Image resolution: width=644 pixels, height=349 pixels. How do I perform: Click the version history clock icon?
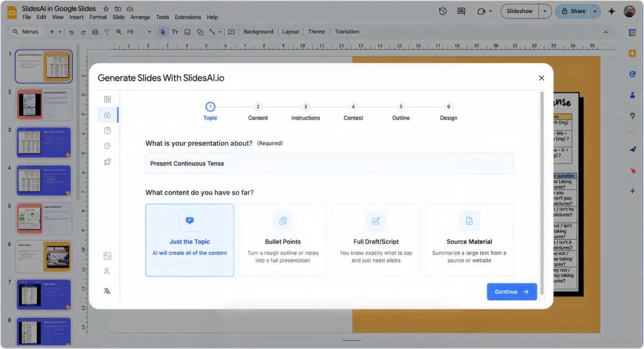pos(443,12)
